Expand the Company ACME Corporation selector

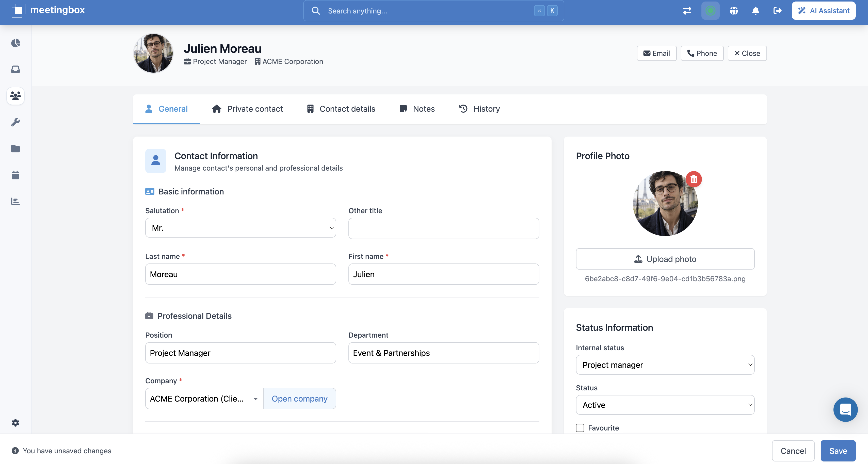[204, 399]
